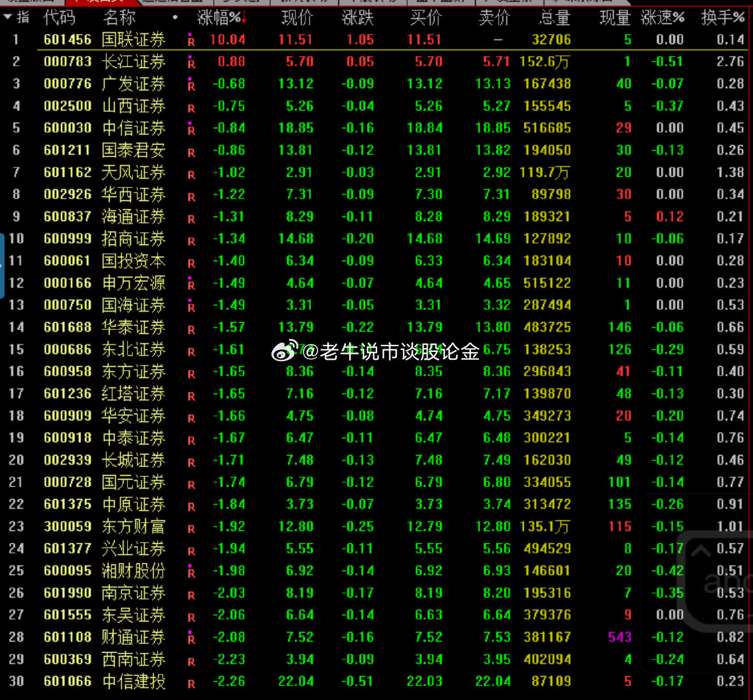Image resolution: width=753 pixels, height=700 pixels.
Task: Sort by the 涨速% column header
Action: (x=662, y=17)
